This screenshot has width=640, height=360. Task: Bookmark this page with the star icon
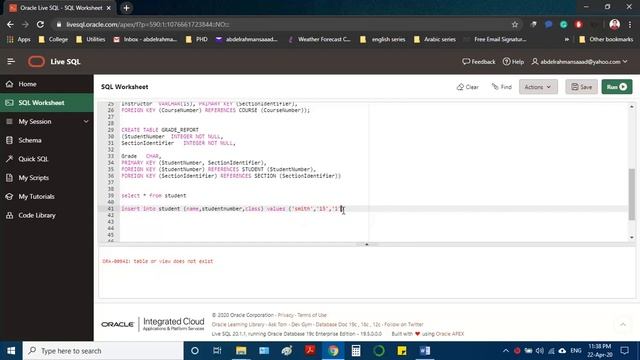click(x=515, y=24)
